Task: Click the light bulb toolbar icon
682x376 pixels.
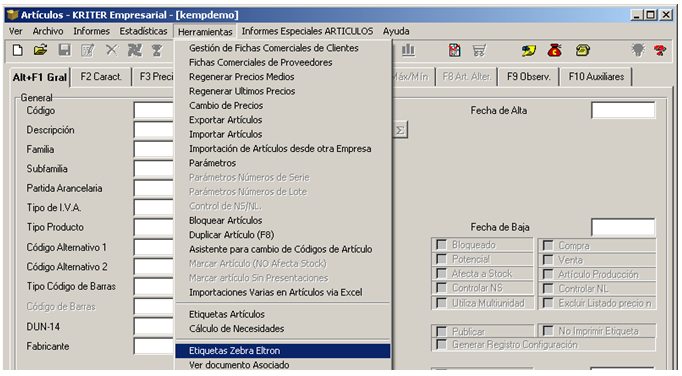Action: point(638,50)
